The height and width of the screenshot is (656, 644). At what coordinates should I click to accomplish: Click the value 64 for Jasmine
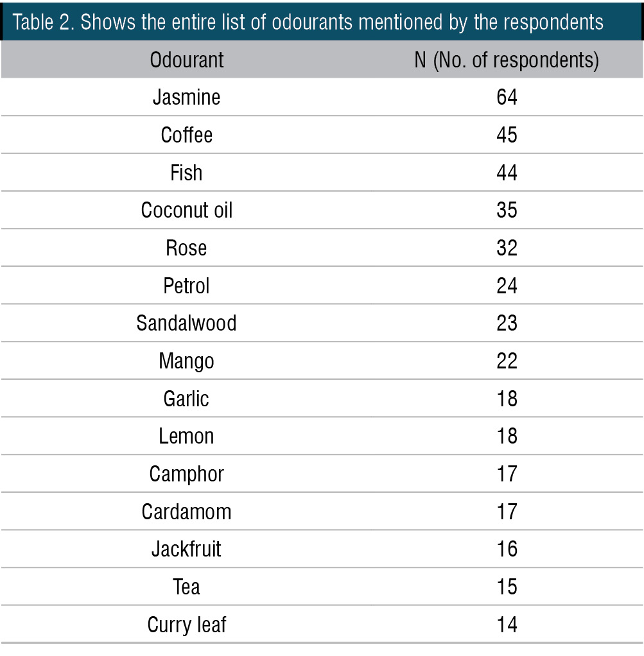coord(507,97)
